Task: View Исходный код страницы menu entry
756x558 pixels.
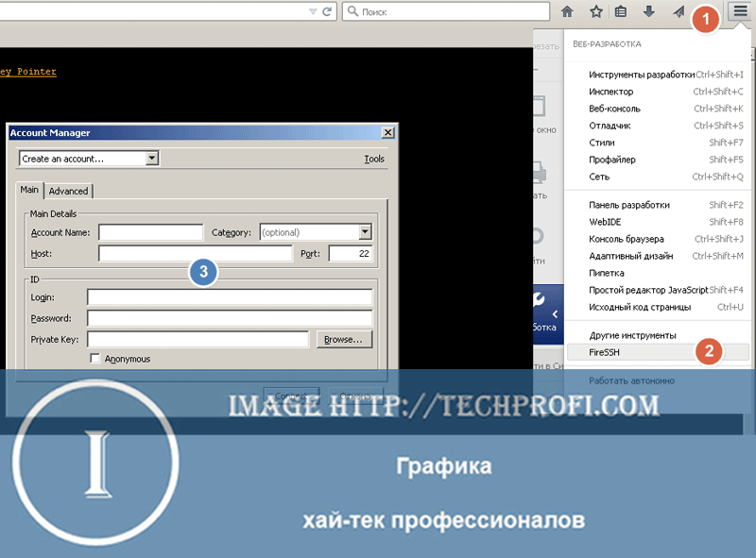Action: coord(658,307)
